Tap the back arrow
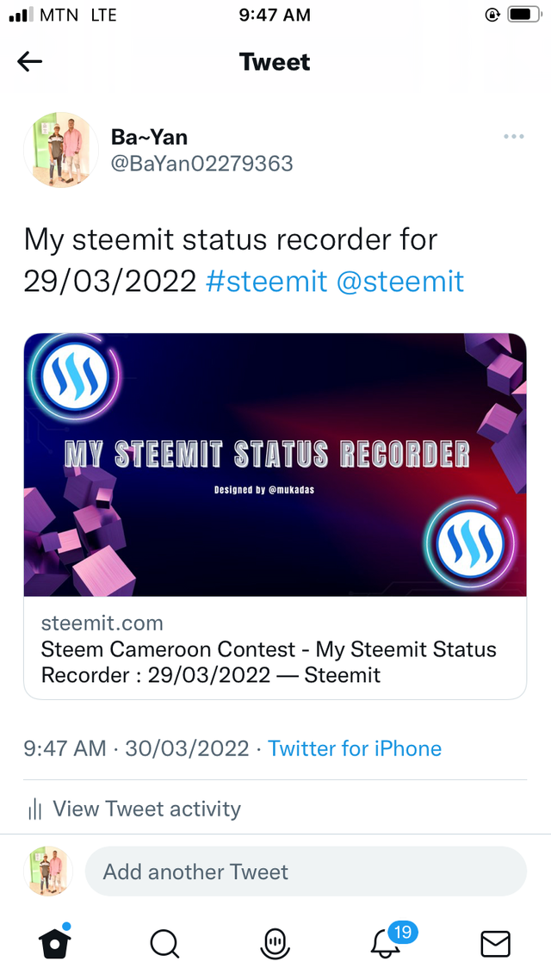This screenshot has height=980, width=551. pyautogui.click(x=30, y=62)
